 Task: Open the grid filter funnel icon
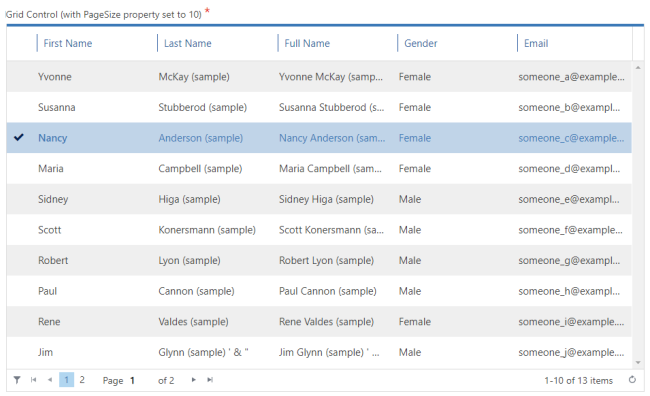pos(17,380)
